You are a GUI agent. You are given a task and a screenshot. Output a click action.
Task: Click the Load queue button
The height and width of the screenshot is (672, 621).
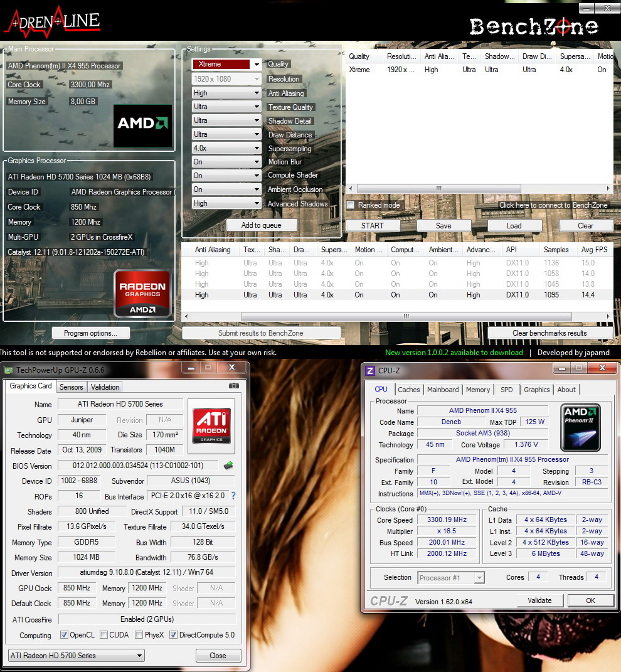click(514, 225)
